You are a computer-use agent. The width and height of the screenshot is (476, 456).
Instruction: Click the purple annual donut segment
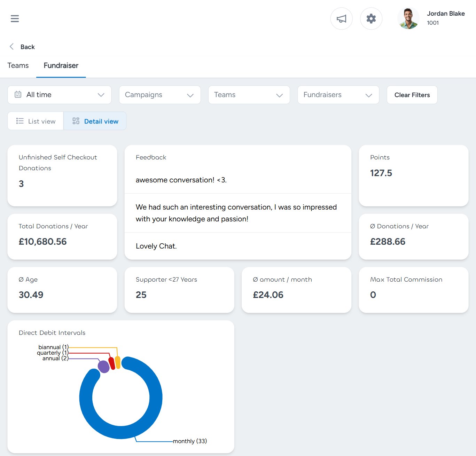click(103, 367)
